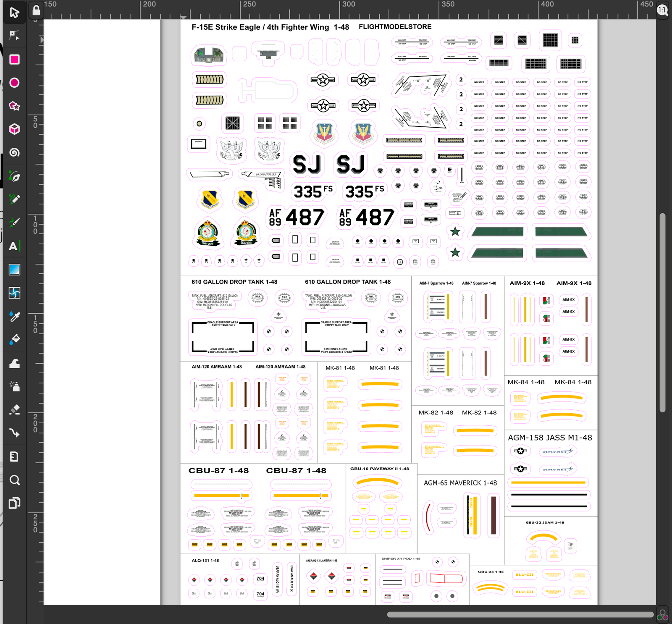This screenshot has width=672, height=624.
Task: Select the Stars and Polygons tool
Action: point(14,106)
